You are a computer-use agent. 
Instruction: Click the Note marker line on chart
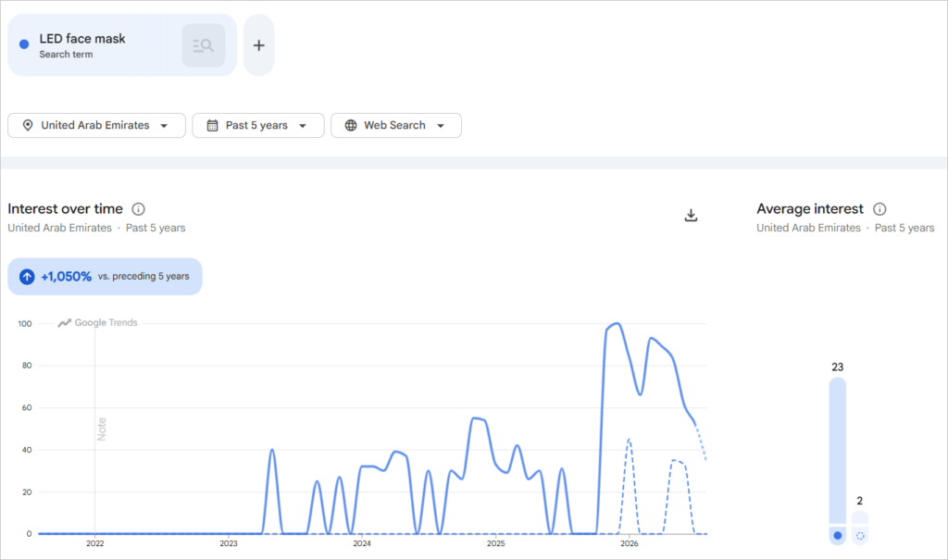tap(101, 429)
